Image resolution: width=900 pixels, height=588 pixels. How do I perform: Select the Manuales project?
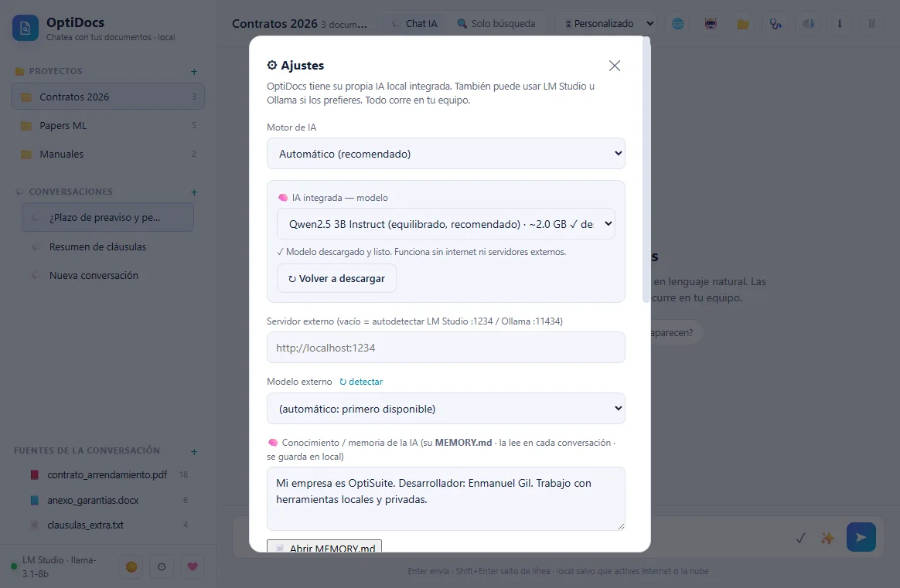(x=108, y=154)
